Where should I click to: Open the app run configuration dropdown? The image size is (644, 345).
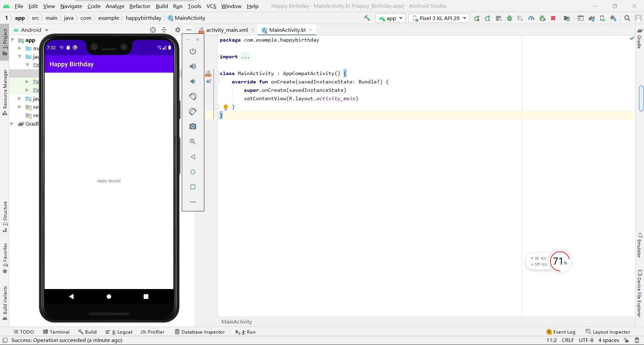[x=390, y=18]
